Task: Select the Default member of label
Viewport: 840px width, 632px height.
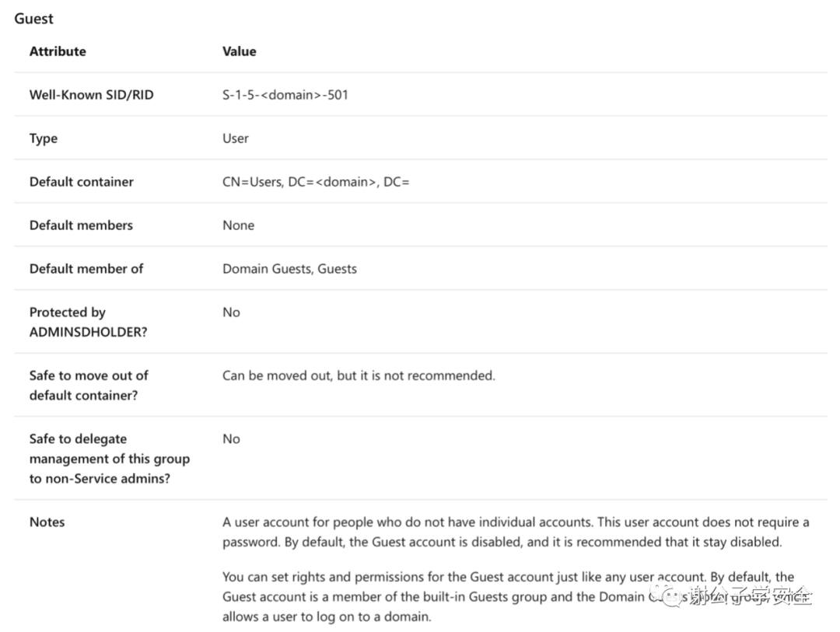Action: [86, 269]
